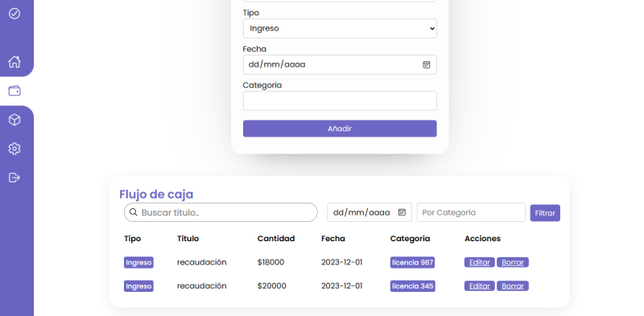644x316 pixels.
Task: Click the Tipo column header
Action: click(x=132, y=239)
